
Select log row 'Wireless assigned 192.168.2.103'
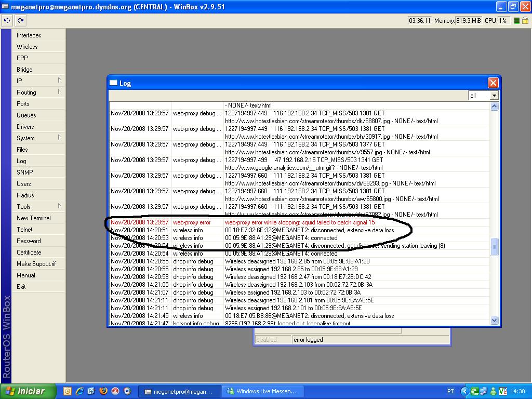tap(300, 292)
